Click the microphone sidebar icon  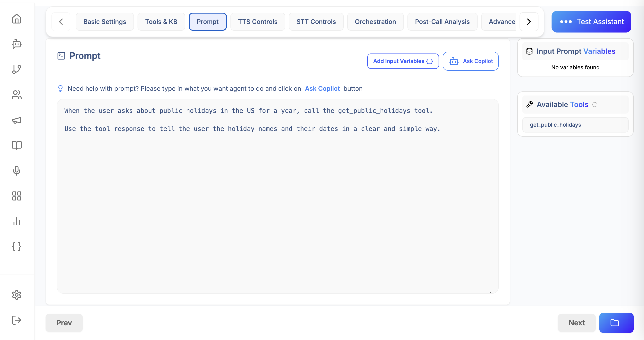coord(16,170)
